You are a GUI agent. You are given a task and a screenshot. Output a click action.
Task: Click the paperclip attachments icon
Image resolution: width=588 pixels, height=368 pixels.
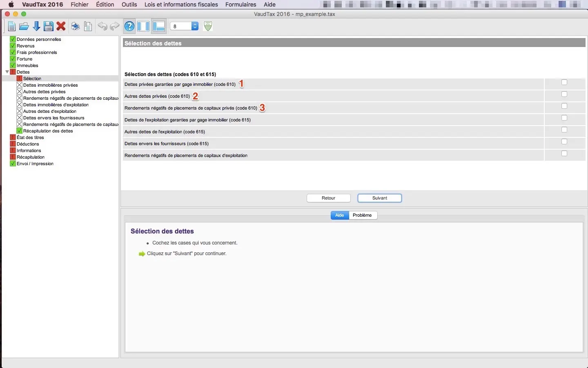(x=88, y=27)
